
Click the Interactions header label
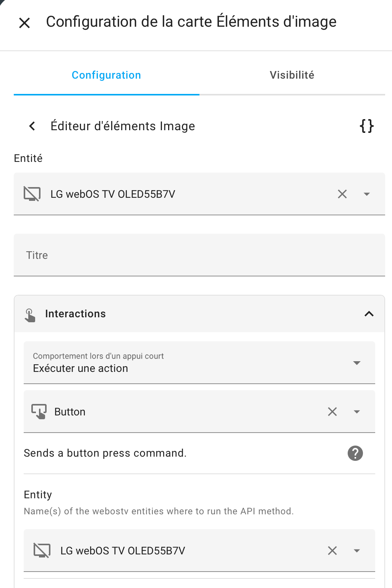pyautogui.click(x=75, y=314)
